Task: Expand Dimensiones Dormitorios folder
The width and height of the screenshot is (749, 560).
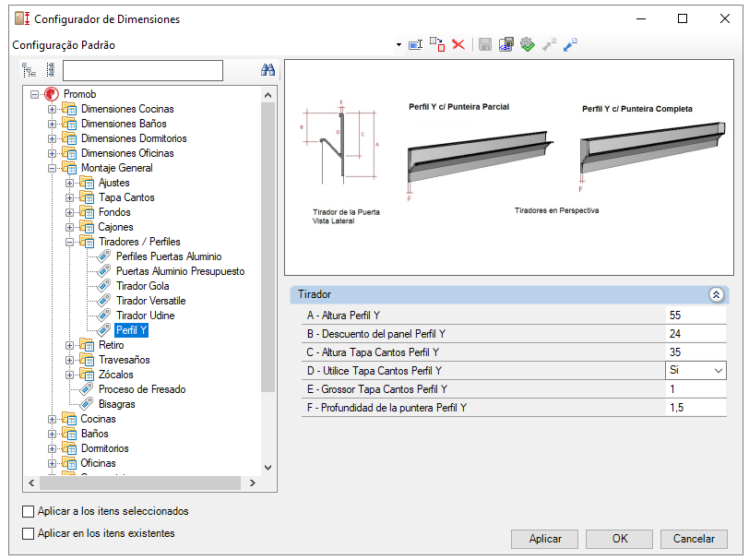Action: point(52,138)
